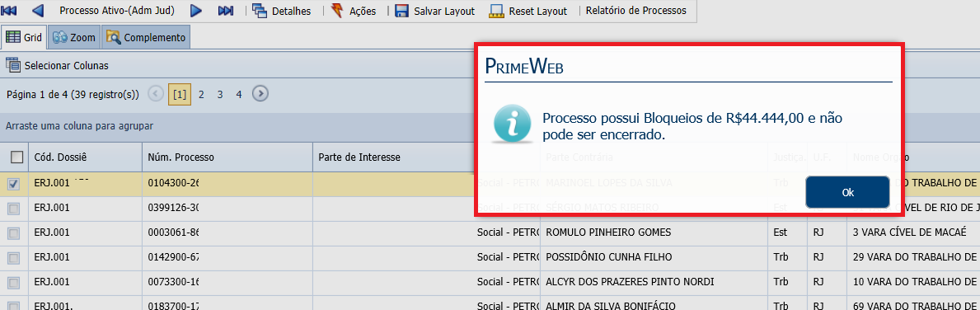980x310 pixels.
Task: Click Reset Layout button
Action: tap(528, 11)
